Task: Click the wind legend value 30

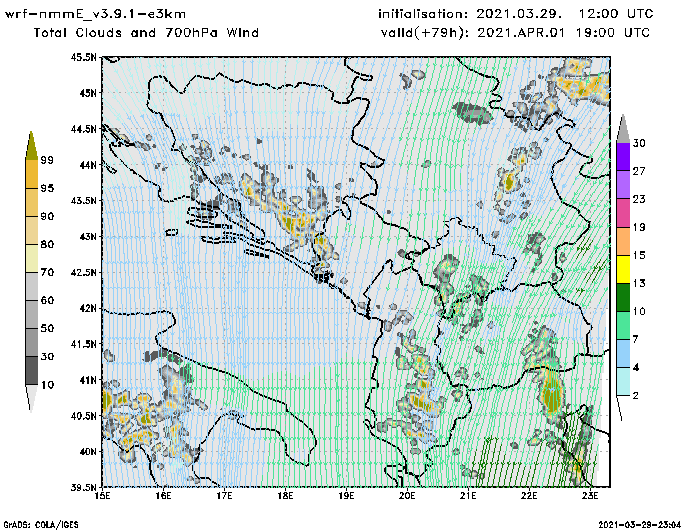Action: click(639, 143)
